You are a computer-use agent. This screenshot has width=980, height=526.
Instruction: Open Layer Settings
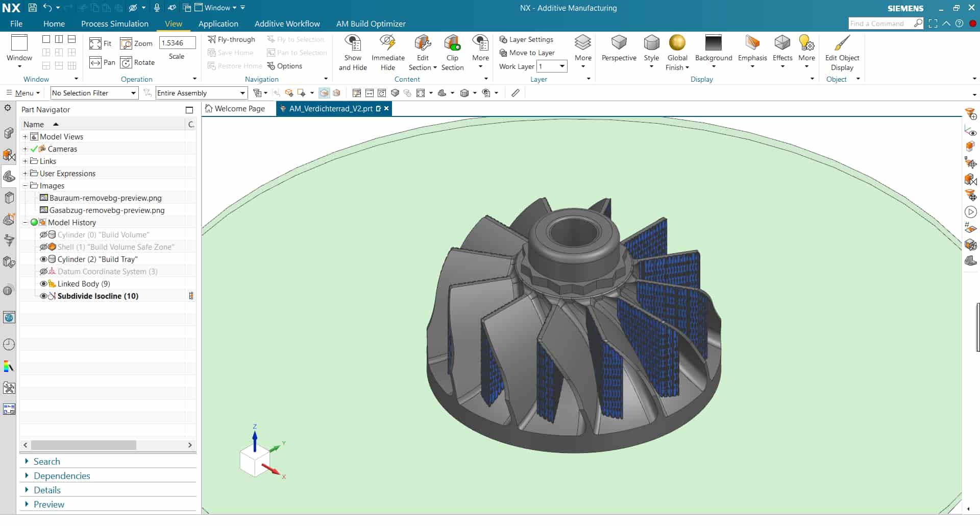pos(526,39)
